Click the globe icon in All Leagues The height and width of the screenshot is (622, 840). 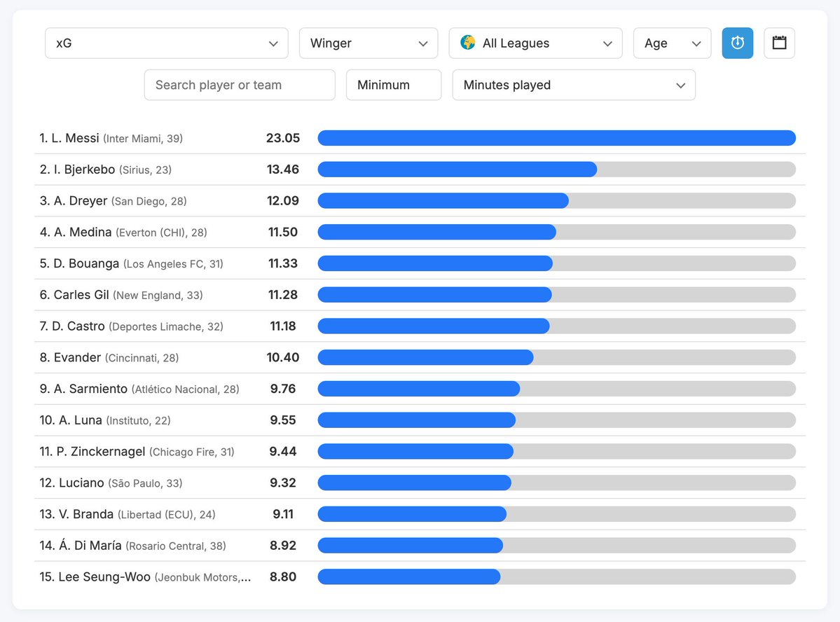click(x=468, y=42)
